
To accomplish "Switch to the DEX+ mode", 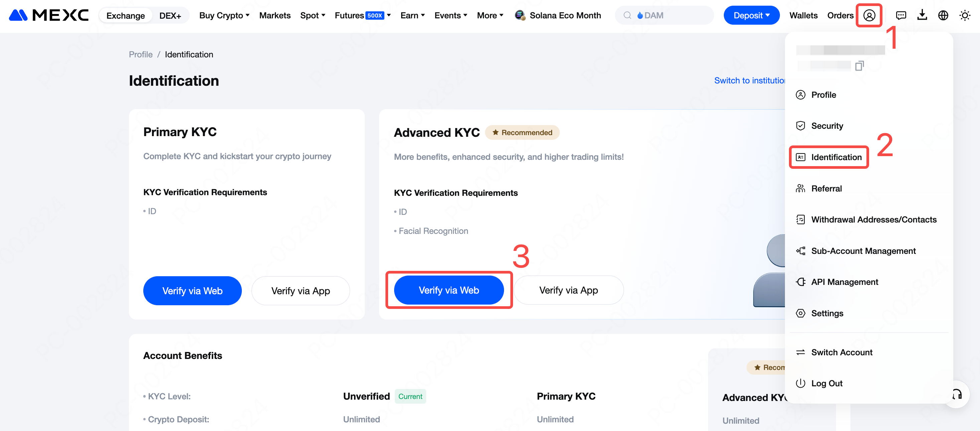I will point(170,16).
